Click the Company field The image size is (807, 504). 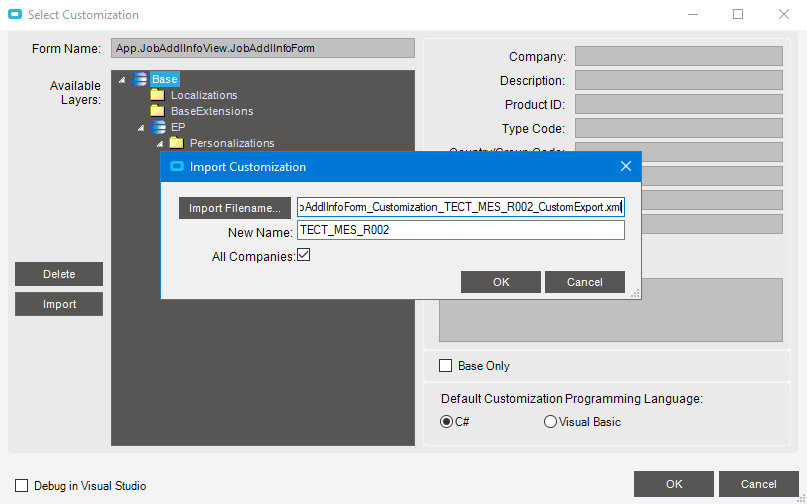pos(678,56)
